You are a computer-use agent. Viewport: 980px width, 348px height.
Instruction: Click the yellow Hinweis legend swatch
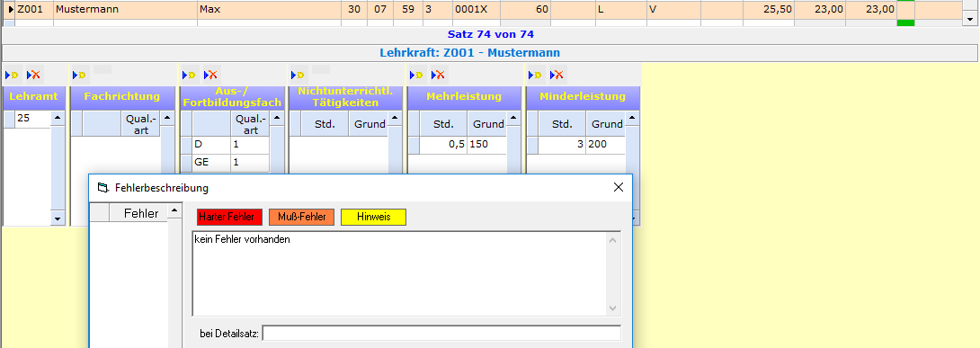[374, 217]
